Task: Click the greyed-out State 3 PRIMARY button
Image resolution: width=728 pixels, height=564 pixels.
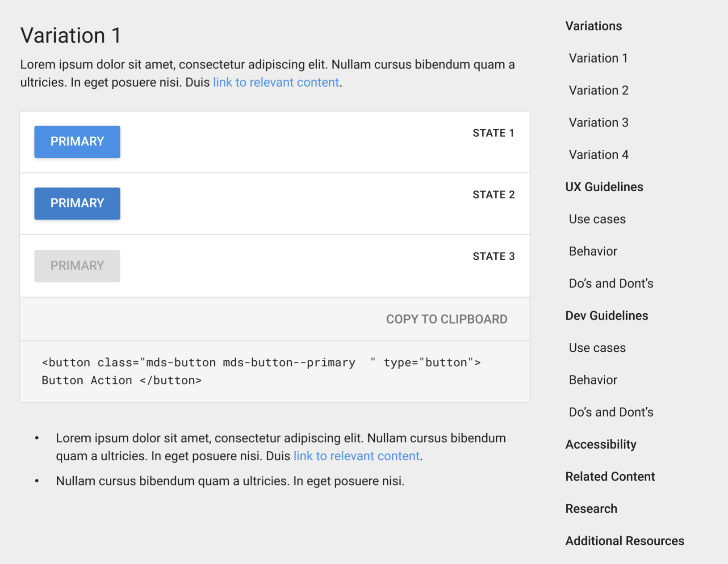Action: [x=77, y=266]
